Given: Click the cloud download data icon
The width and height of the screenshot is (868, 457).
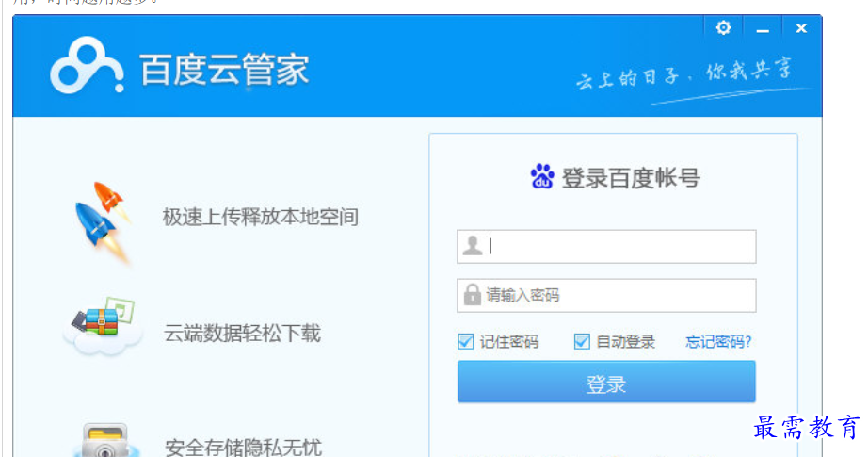Looking at the screenshot, I should pos(104,326).
